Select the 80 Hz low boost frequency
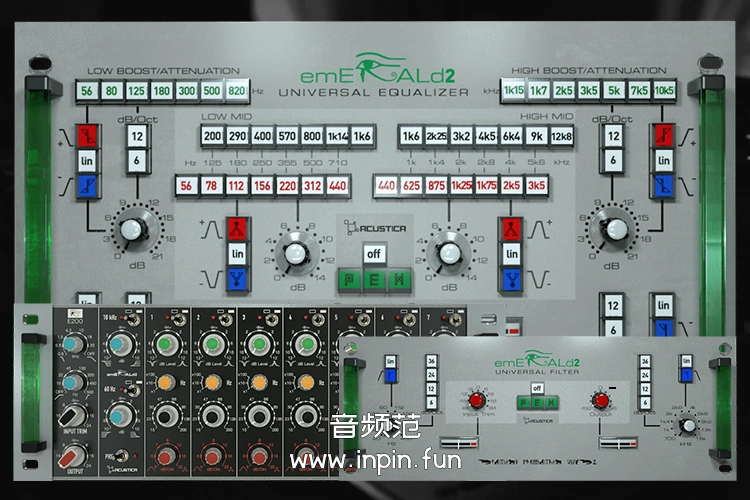 [111, 91]
